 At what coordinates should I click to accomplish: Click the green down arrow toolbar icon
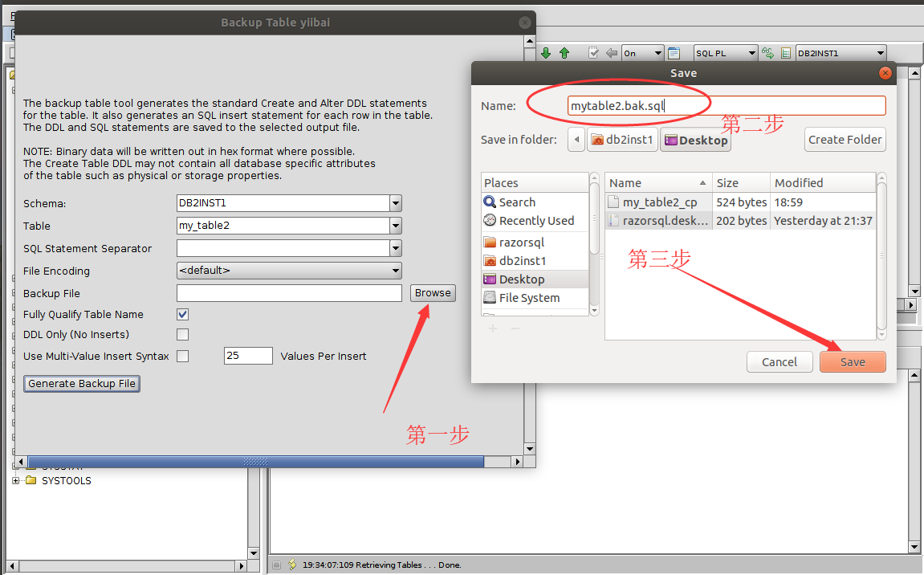(546, 53)
